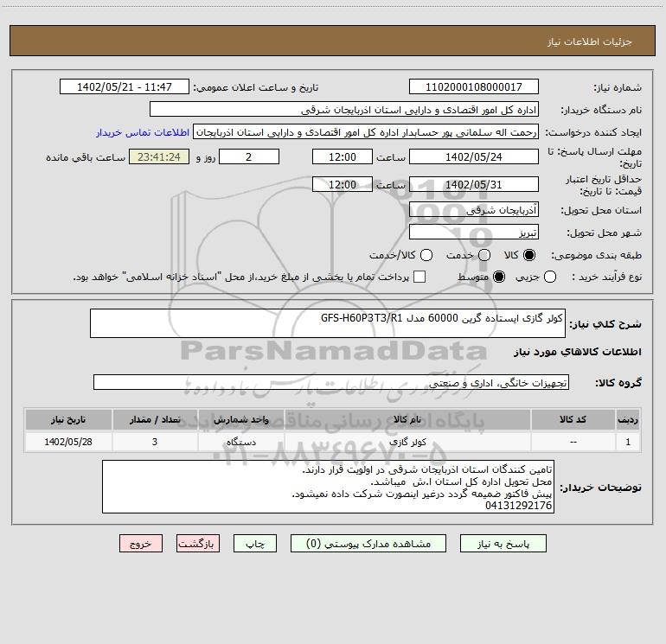Viewport: 666px width, 644px height.
Task: Toggle the اسناد خزانه اسلامی payment checkbox
Action: [x=419, y=277]
